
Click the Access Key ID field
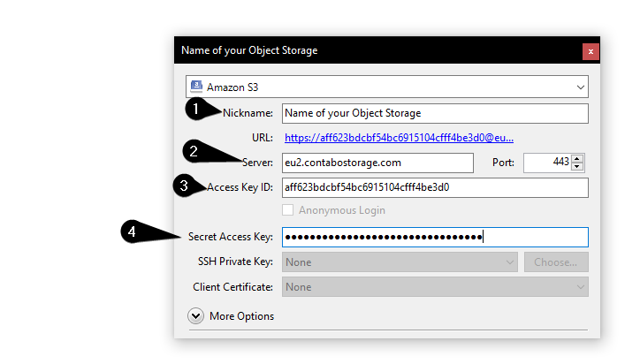pos(435,187)
